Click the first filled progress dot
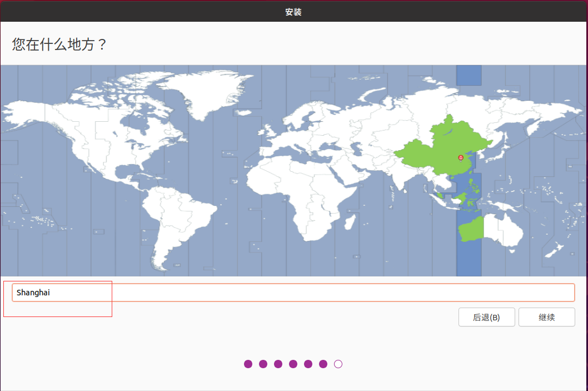 248,364
